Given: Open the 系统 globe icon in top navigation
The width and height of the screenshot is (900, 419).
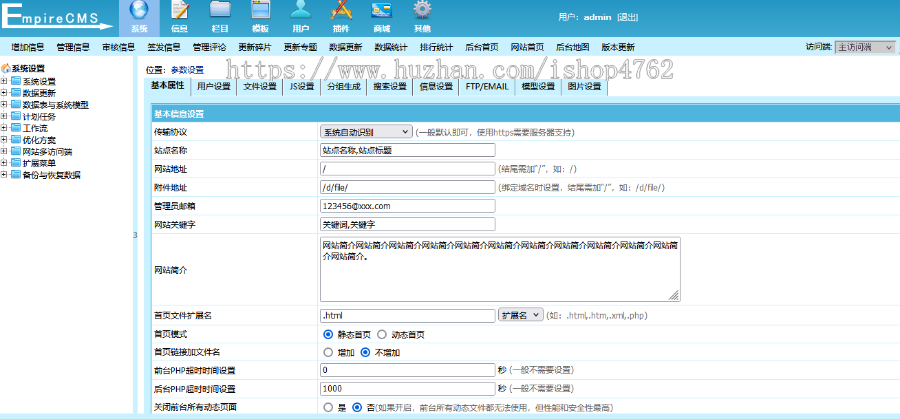Looking at the screenshot, I should [139, 10].
